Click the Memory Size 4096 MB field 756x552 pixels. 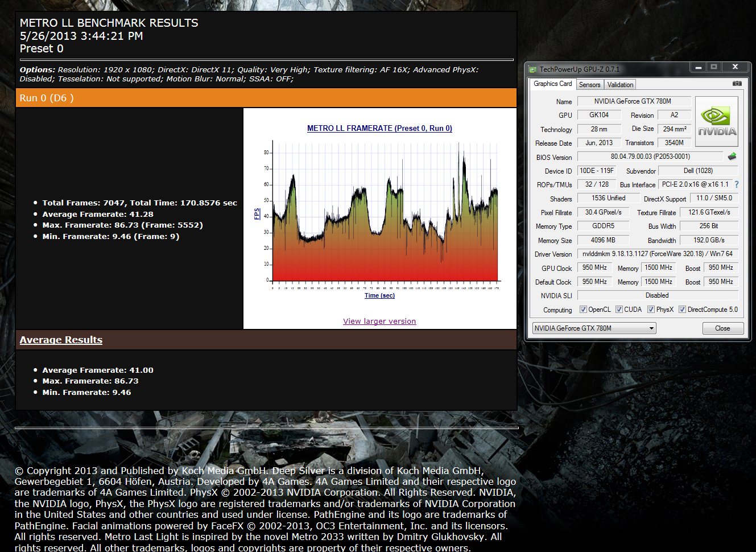pyautogui.click(x=603, y=240)
